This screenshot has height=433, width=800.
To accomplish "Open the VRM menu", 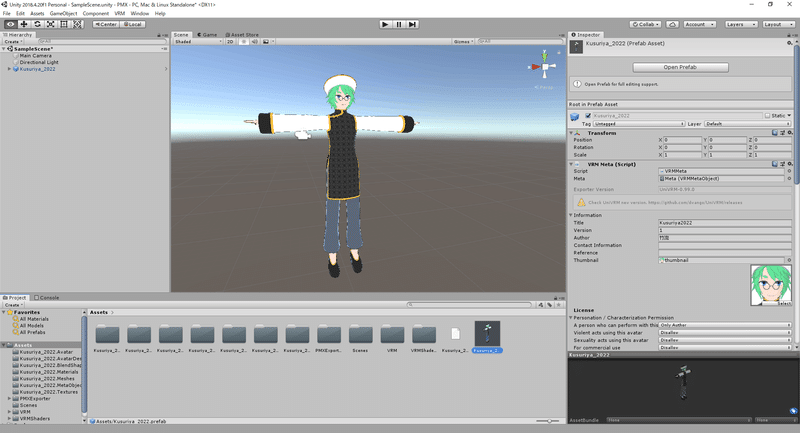I will 119,13.
